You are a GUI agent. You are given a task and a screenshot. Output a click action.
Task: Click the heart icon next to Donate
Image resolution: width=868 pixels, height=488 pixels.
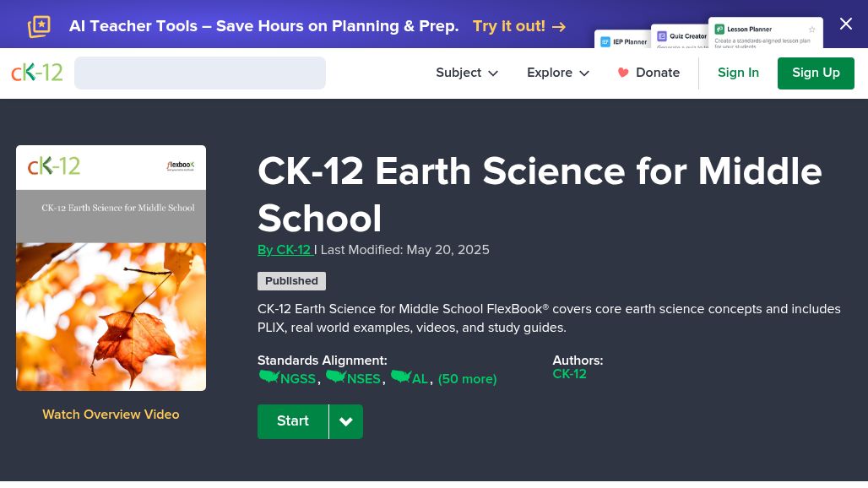tap(623, 73)
